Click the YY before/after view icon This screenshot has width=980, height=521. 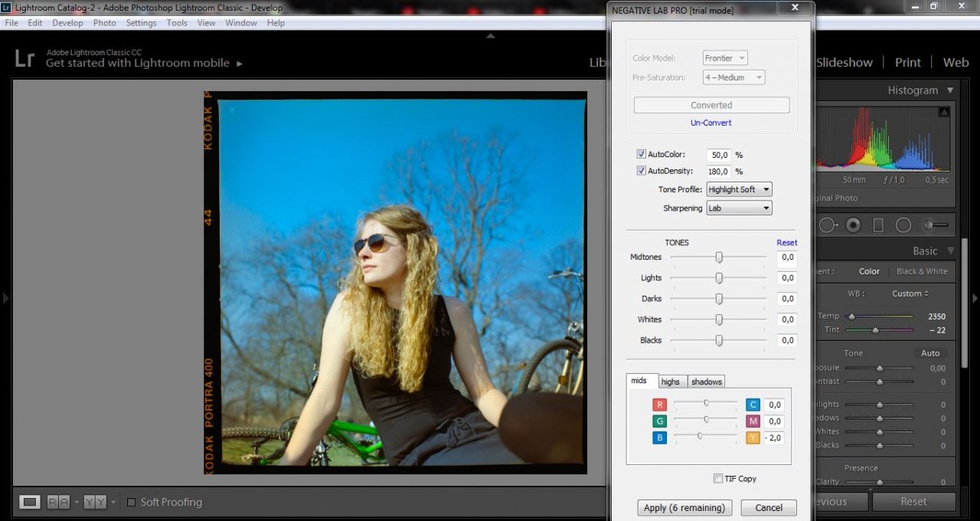tap(95, 502)
